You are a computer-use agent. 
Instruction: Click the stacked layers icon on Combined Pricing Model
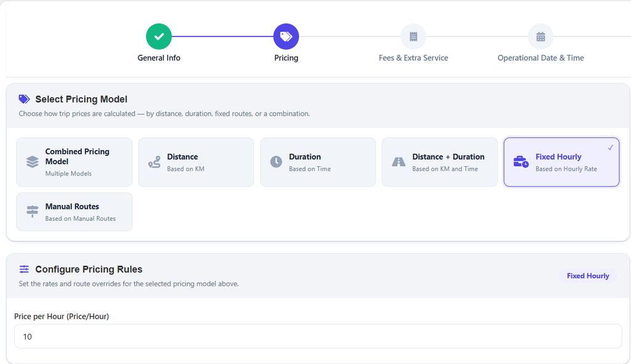[33, 162]
